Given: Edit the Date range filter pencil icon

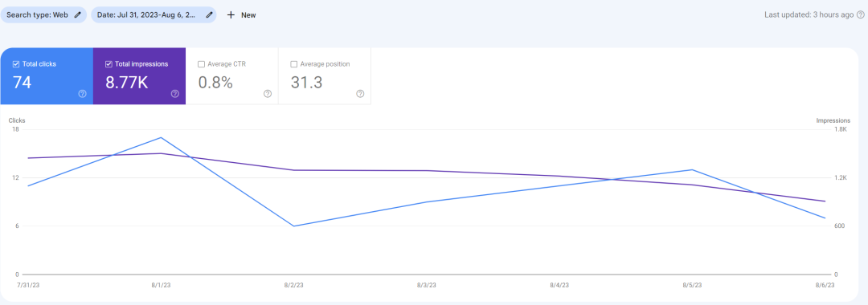Looking at the screenshot, I should [x=209, y=15].
